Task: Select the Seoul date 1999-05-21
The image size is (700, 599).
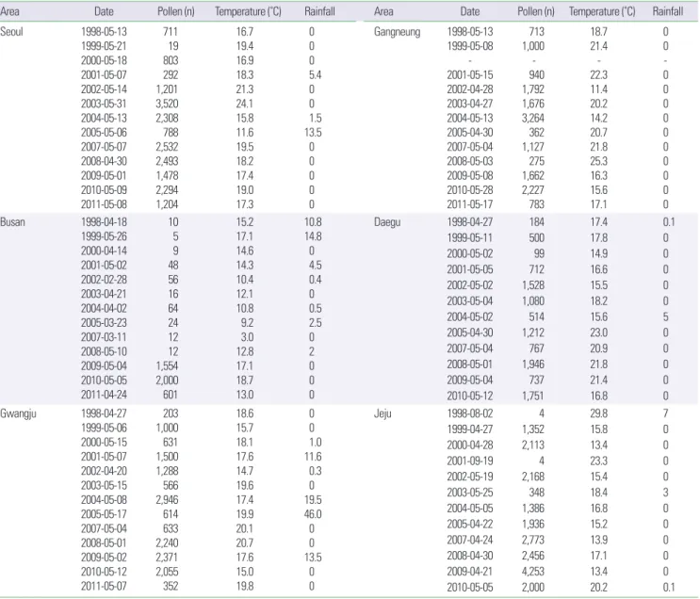Action: click(104, 46)
